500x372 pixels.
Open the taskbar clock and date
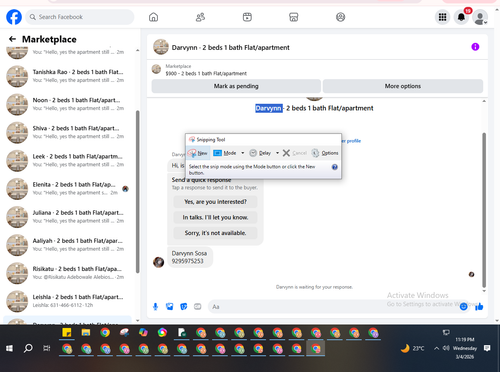click(465, 348)
